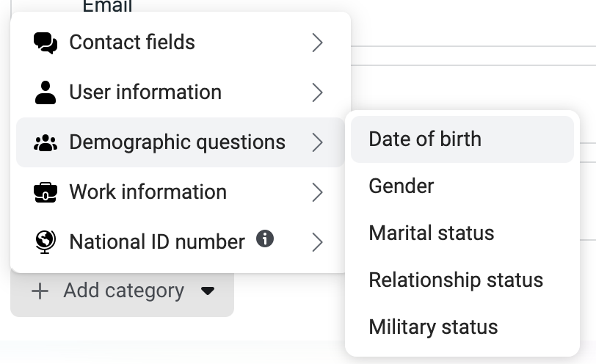Click the Add category button label
This screenshot has width=596, height=364.
coord(123,291)
